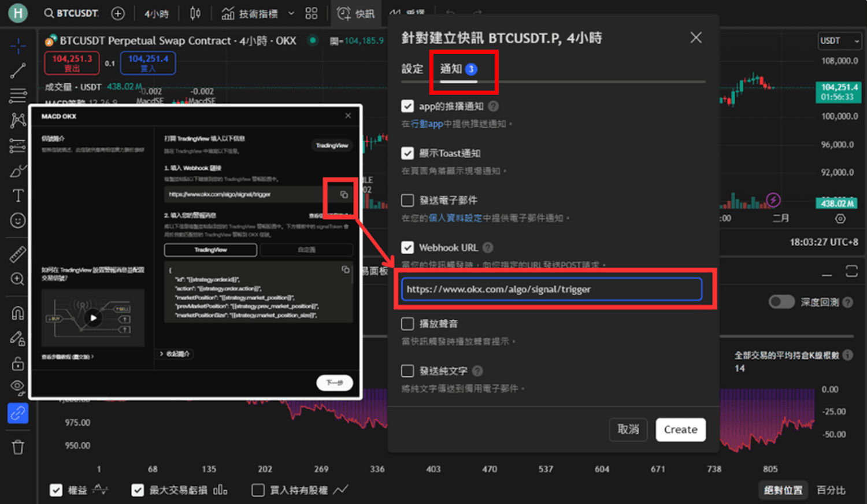This screenshot has height=504, width=867.
Task: Select the trend line drawing tool
Action: [18, 71]
